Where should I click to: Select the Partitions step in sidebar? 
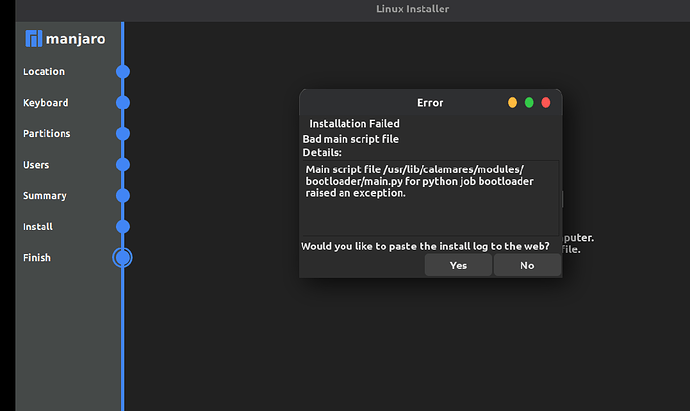click(x=47, y=133)
